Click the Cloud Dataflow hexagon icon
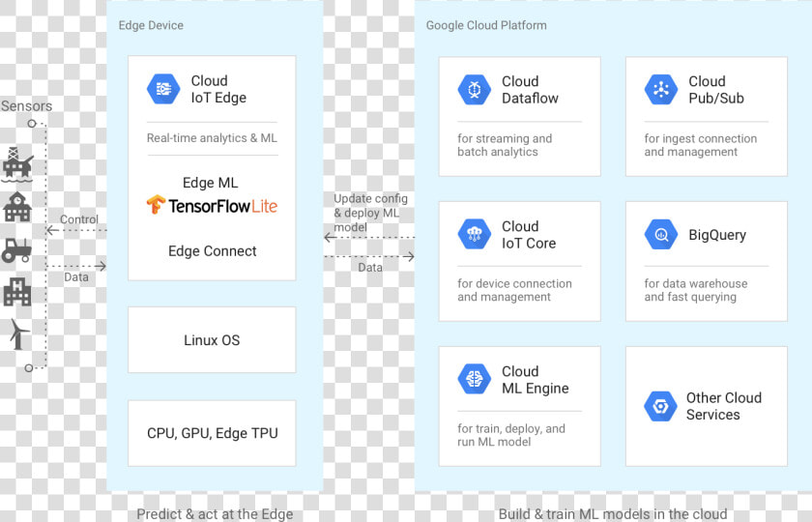812x522 pixels. point(474,90)
